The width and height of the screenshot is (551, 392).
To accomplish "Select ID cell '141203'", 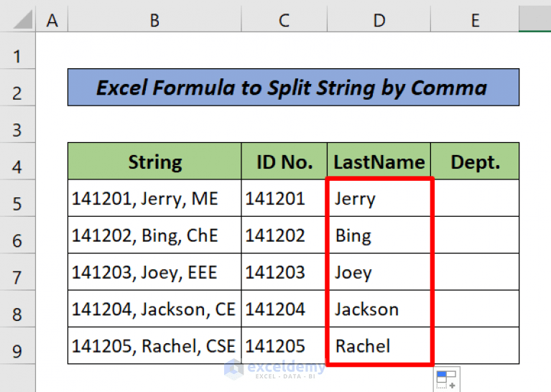I will click(284, 272).
